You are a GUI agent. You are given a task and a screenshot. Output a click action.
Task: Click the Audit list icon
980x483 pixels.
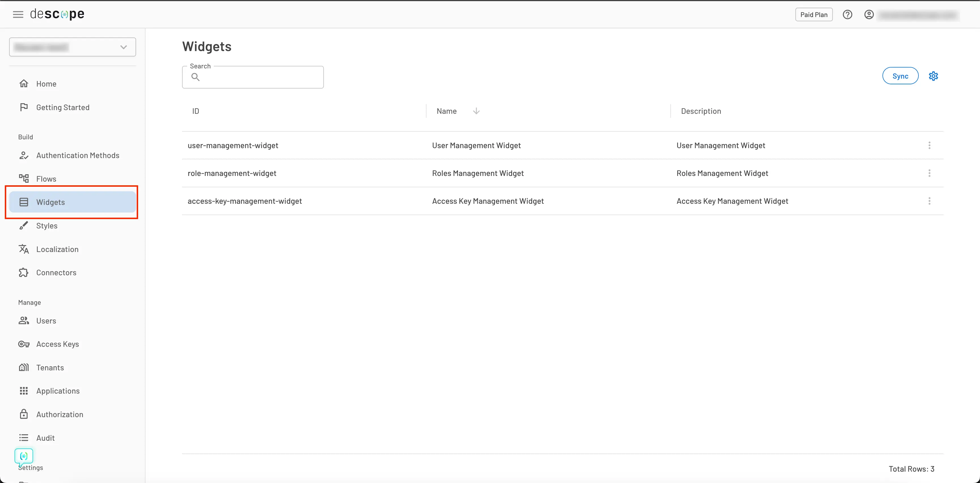click(24, 438)
